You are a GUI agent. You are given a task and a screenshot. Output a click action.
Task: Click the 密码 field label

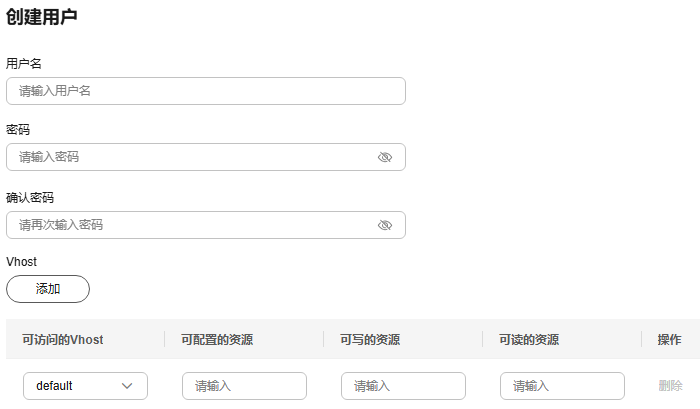click(x=18, y=130)
